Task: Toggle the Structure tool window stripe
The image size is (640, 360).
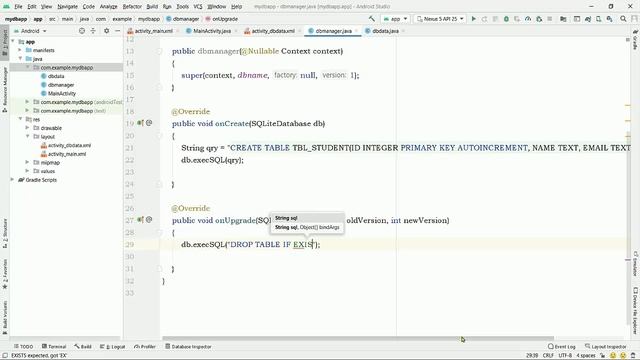Action: tap(5, 234)
